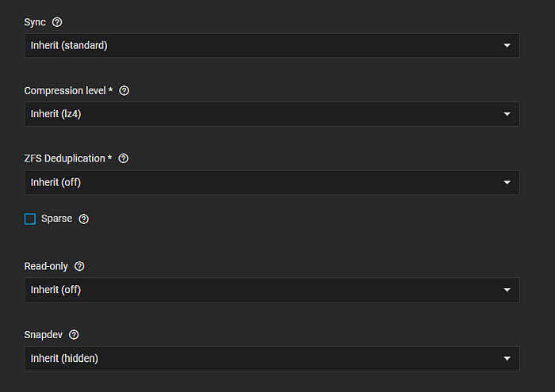Click the Read-only dropdown arrow
The image size is (555, 392).
[x=507, y=291]
